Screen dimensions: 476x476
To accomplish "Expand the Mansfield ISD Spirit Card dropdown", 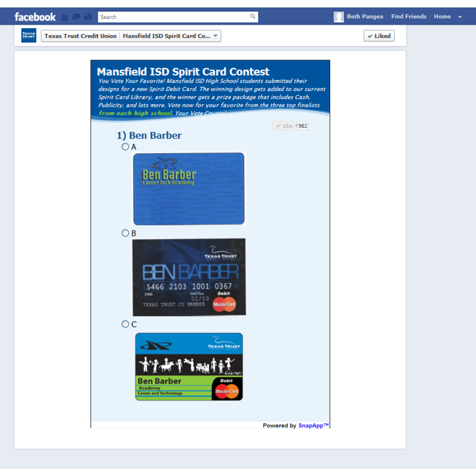I will 215,36.
